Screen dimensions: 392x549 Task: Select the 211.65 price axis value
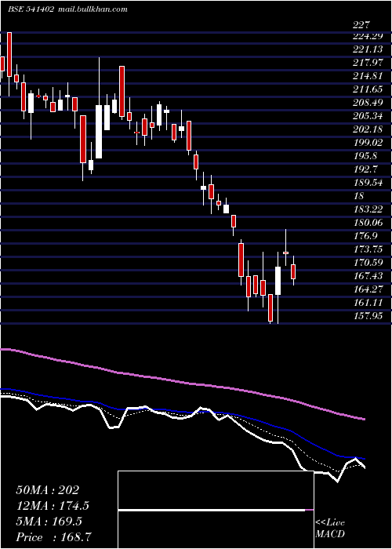[x=368, y=89]
